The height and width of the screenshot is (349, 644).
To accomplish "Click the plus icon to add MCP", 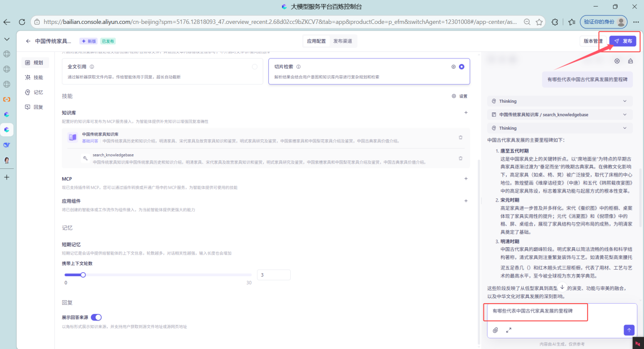I will tap(466, 179).
